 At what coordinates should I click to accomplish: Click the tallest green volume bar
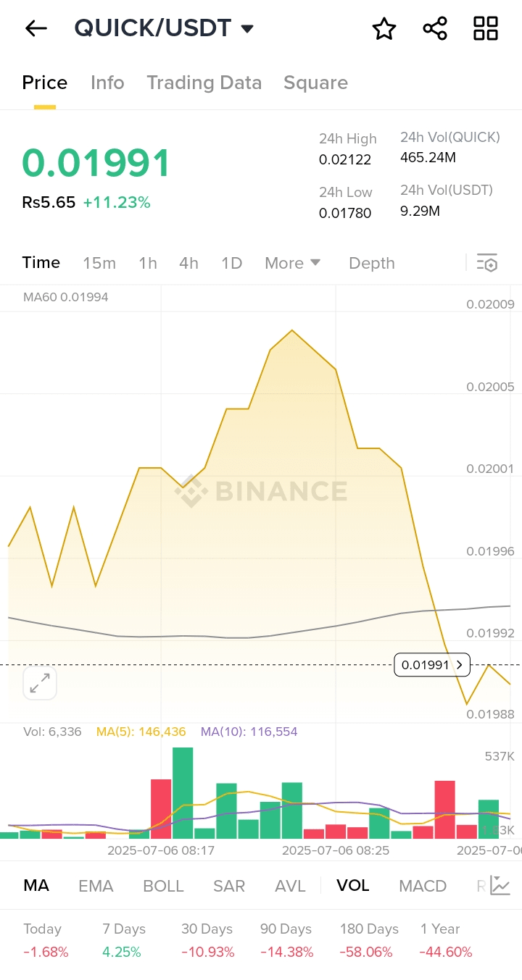pyautogui.click(x=183, y=792)
